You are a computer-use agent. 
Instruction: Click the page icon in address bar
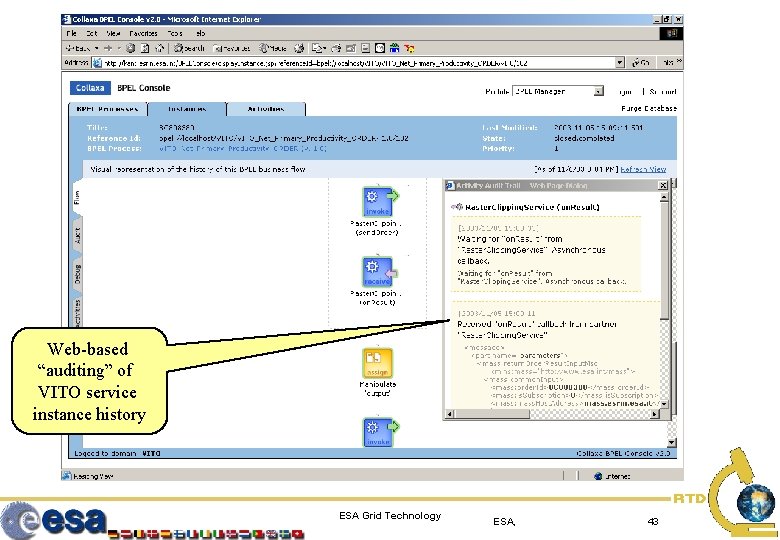[x=98, y=63]
